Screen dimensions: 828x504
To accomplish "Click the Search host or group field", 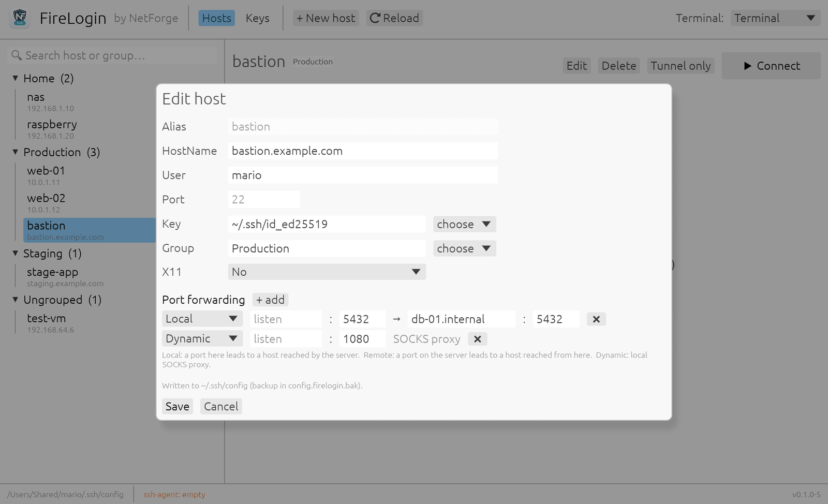I will click(x=111, y=55).
